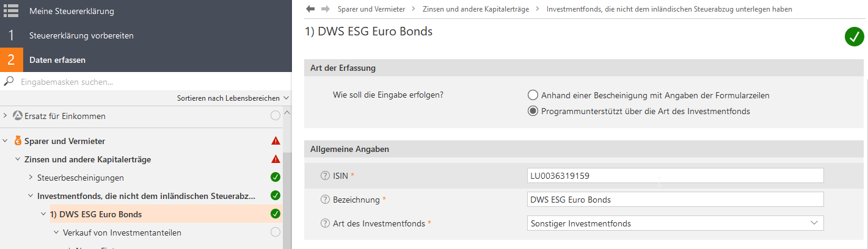
Task: Click the help icon next to ISIN
Action: tap(325, 176)
